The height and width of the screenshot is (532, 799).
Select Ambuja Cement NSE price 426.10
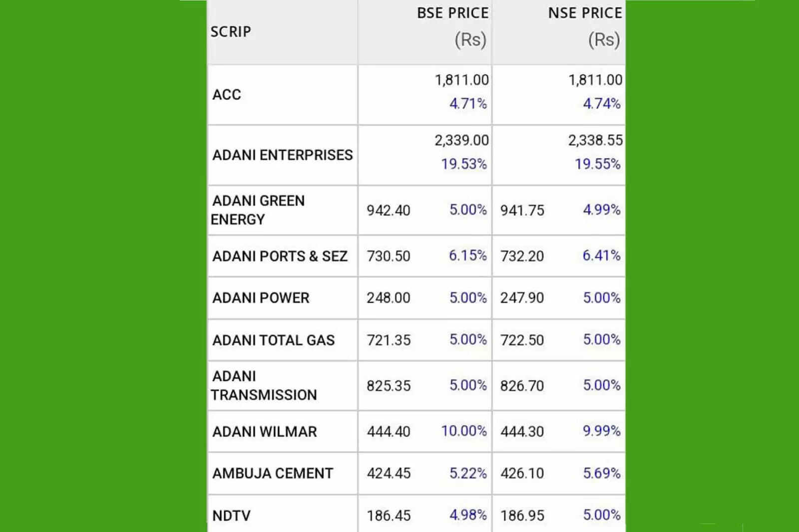(x=522, y=474)
